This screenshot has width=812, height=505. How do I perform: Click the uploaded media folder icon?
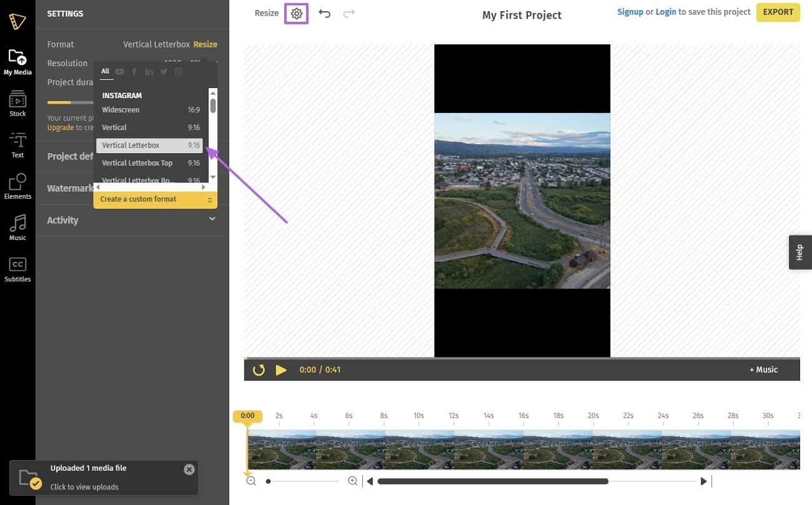click(x=30, y=478)
